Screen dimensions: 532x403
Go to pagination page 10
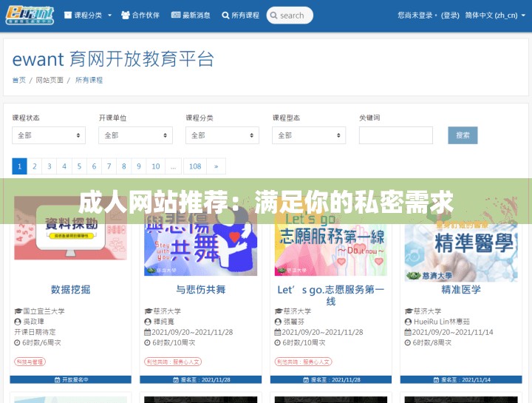pos(156,166)
